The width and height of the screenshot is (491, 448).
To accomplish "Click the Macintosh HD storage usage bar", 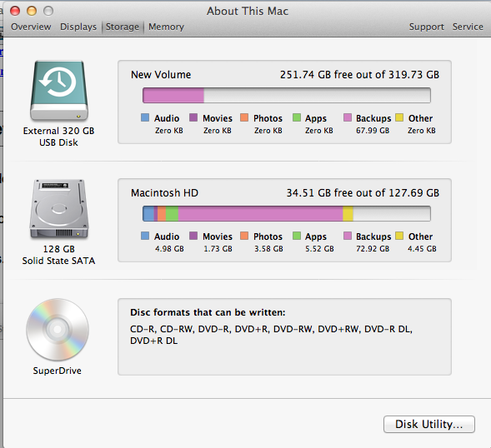I will coord(287,214).
